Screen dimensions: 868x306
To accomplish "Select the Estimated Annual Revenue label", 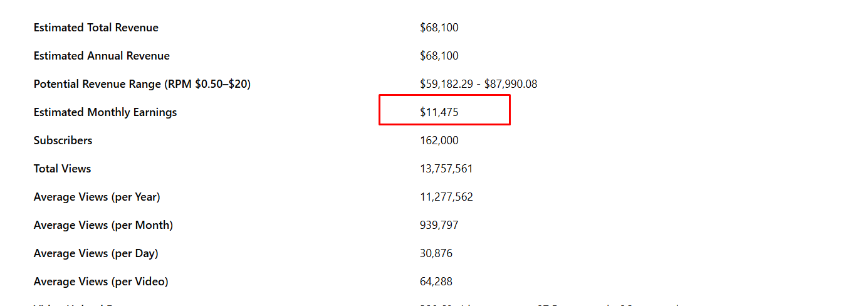I will pyautogui.click(x=102, y=56).
